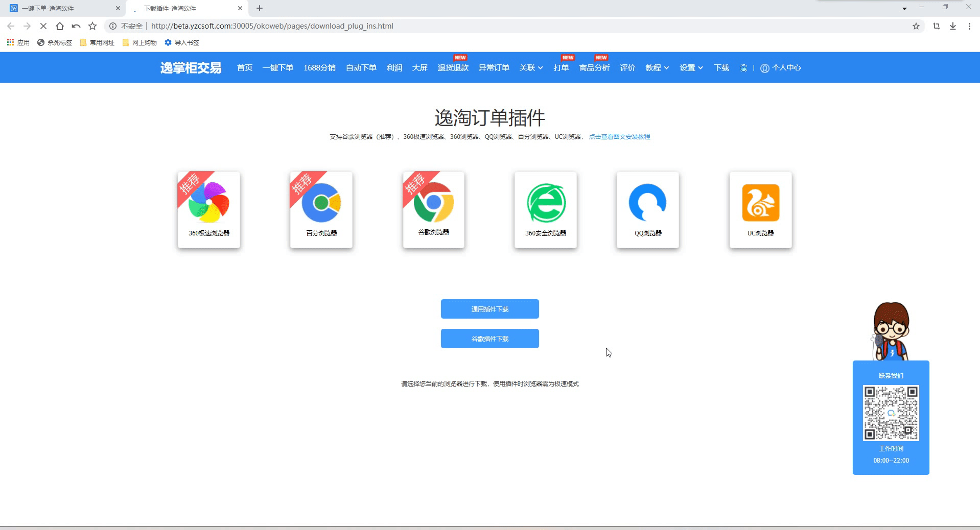This screenshot has height=530, width=980.
Task: Expand the 关联 dropdown menu
Action: pyautogui.click(x=531, y=68)
